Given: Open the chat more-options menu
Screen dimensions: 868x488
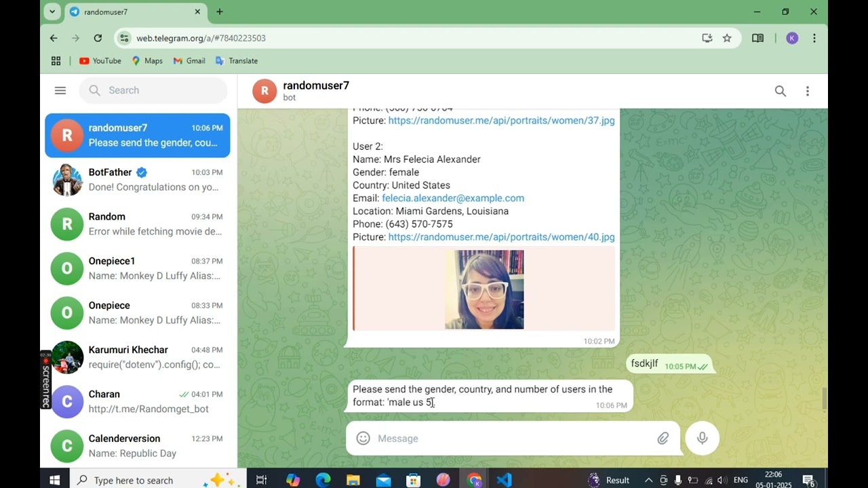Looking at the screenshot, I should [807, 91].
